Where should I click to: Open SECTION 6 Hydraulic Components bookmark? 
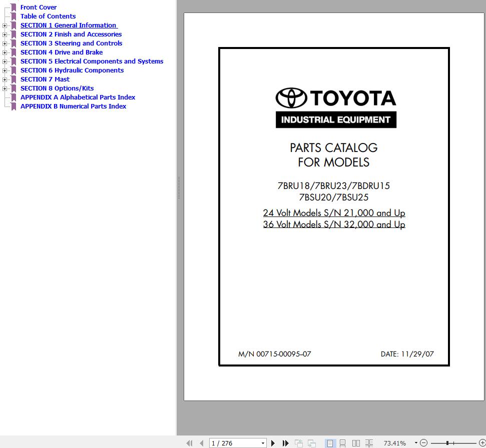click(x=72, y=70)
